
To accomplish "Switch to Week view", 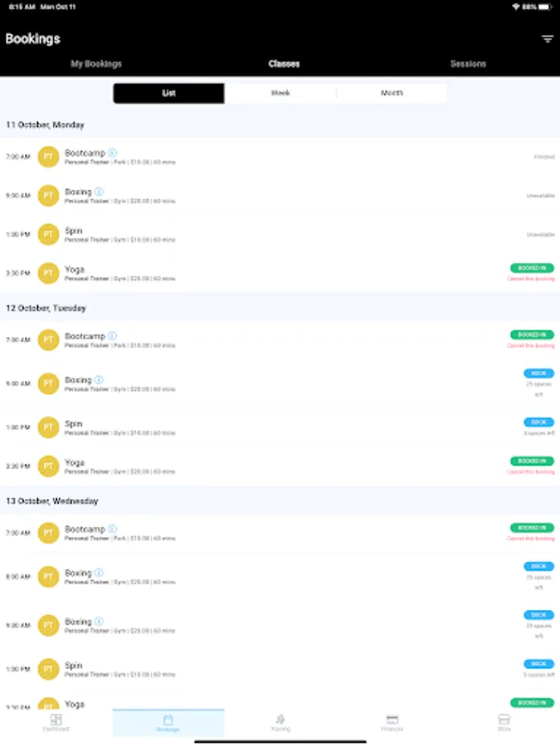I will [280, 93].
